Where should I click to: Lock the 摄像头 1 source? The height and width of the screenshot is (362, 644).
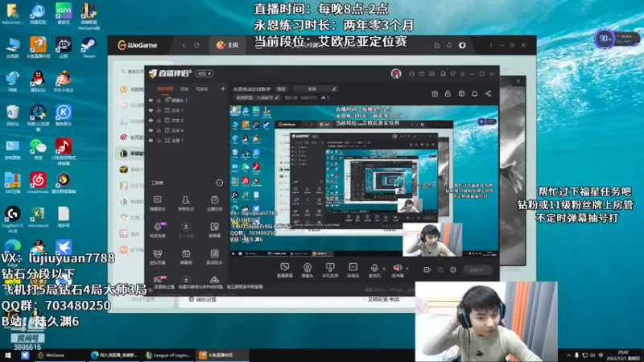coord(159,100)
